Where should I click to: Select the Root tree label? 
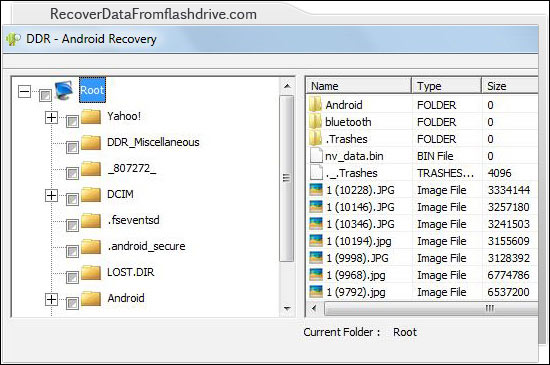coord(92,90)
